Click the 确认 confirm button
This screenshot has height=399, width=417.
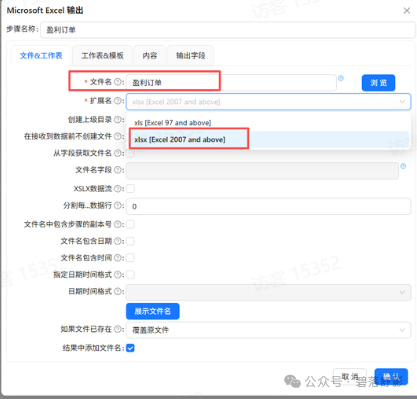tap(391, 377)
